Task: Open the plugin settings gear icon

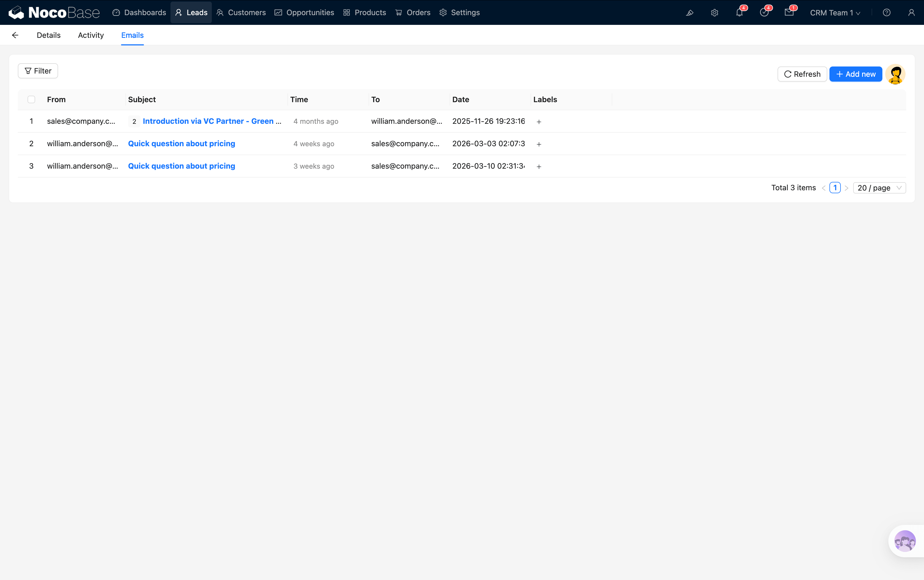Action: coord(714,13)
